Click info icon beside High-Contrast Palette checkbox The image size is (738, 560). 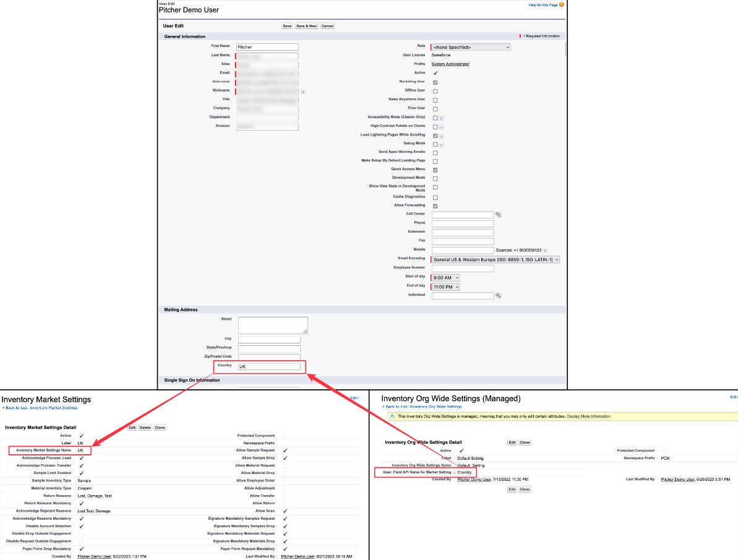click(442, 127)
